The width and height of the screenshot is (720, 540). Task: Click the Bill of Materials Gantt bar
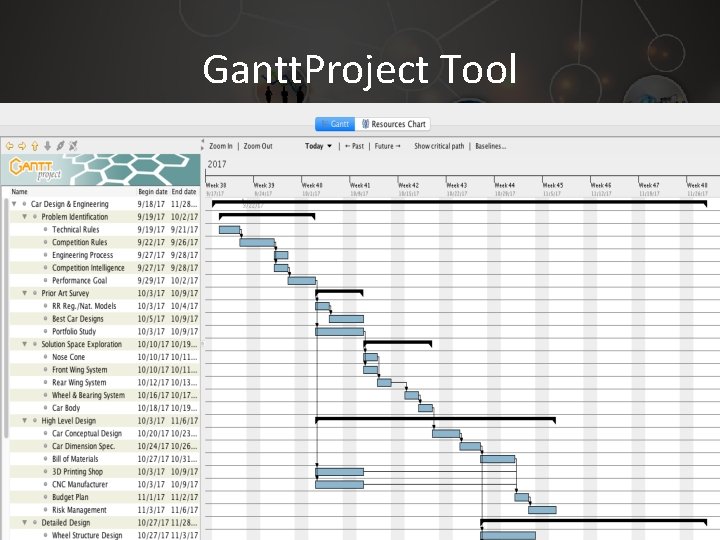click(497, 459)
